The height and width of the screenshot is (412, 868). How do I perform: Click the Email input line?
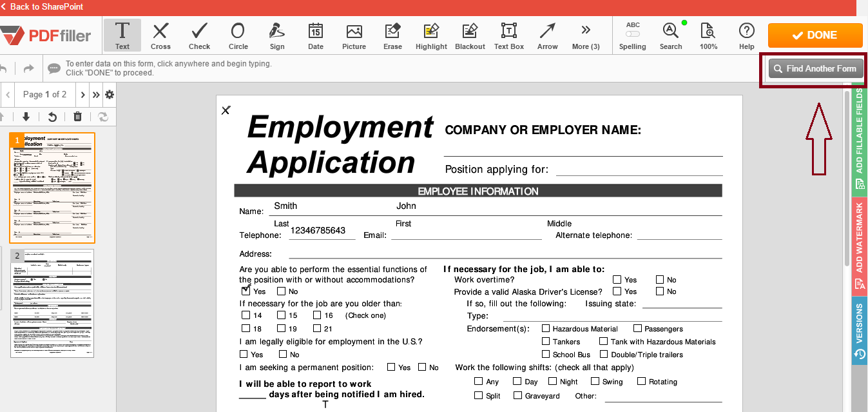pos(466,235)
